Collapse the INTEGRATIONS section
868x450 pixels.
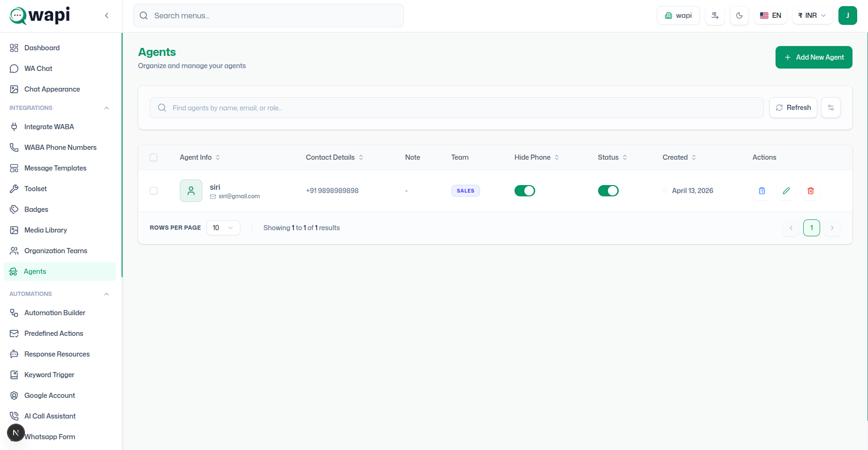pos(107,108)
